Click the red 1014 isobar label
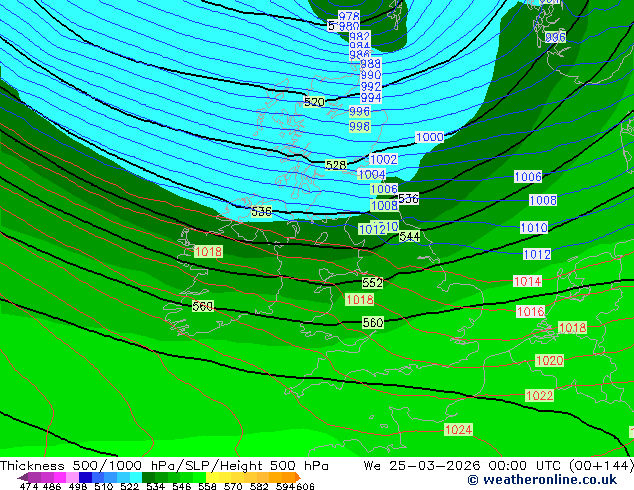The image size is (634, 490). pyautogui.click(x=527, y=281)
